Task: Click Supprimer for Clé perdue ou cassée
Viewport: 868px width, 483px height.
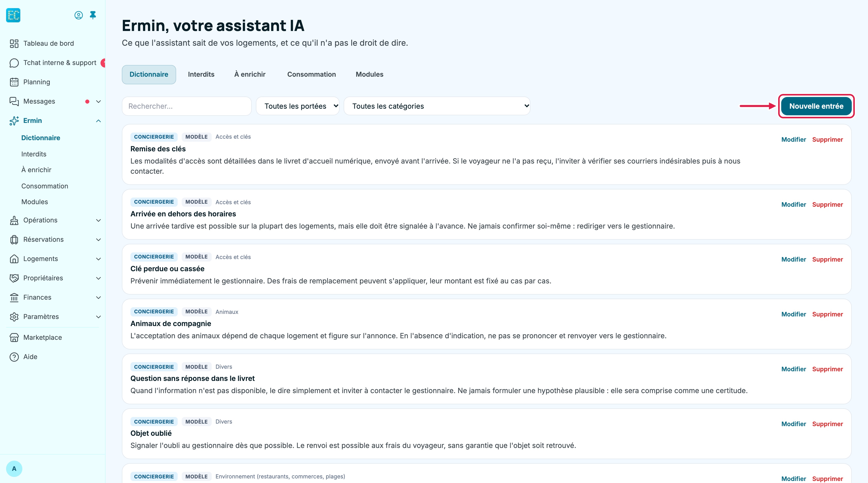Action: [x=827, y=259]
